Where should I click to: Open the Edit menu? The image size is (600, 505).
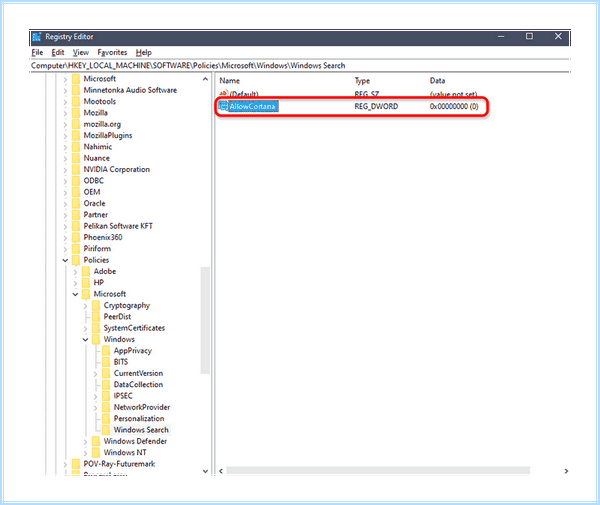(x=58, y=52)
